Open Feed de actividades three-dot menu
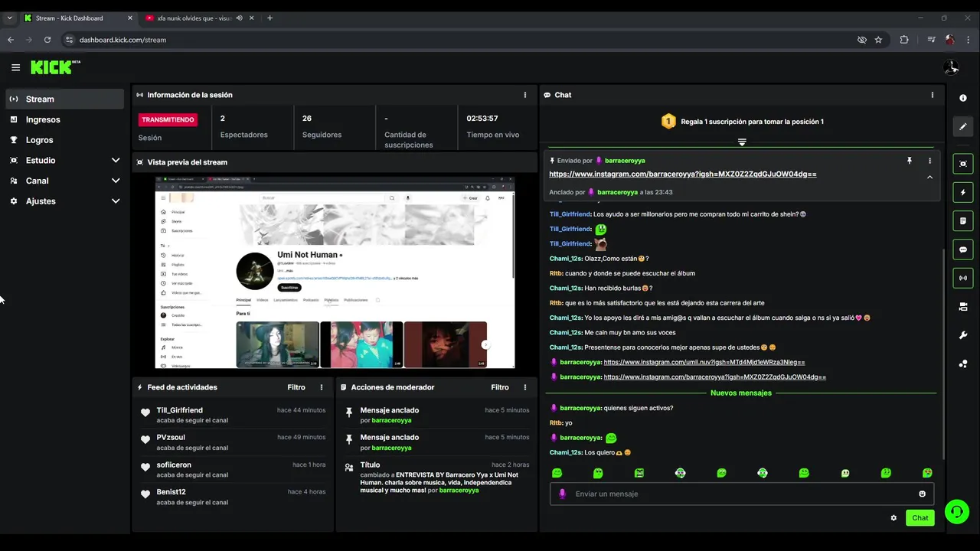The height and width of the screenshot is (551, 980). 322,387
